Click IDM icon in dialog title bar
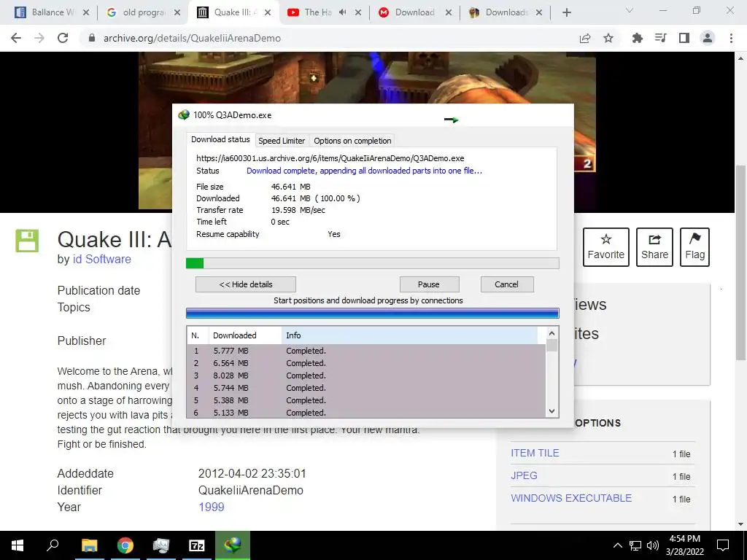 (x=183, y=114)
